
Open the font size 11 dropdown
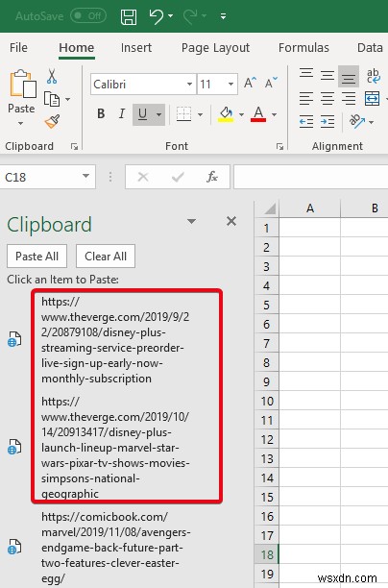coord(230,84)
